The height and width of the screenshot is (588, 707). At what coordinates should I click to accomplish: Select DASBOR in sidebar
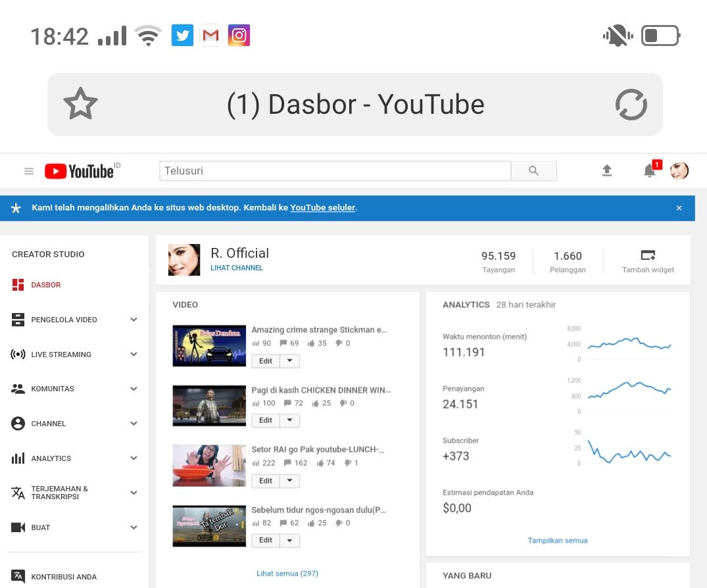click(46, 285)
